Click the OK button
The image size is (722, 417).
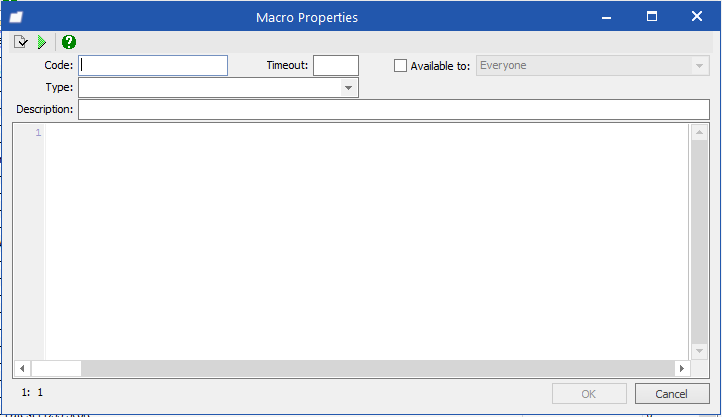pyautogui.click(x=589, y=394)
